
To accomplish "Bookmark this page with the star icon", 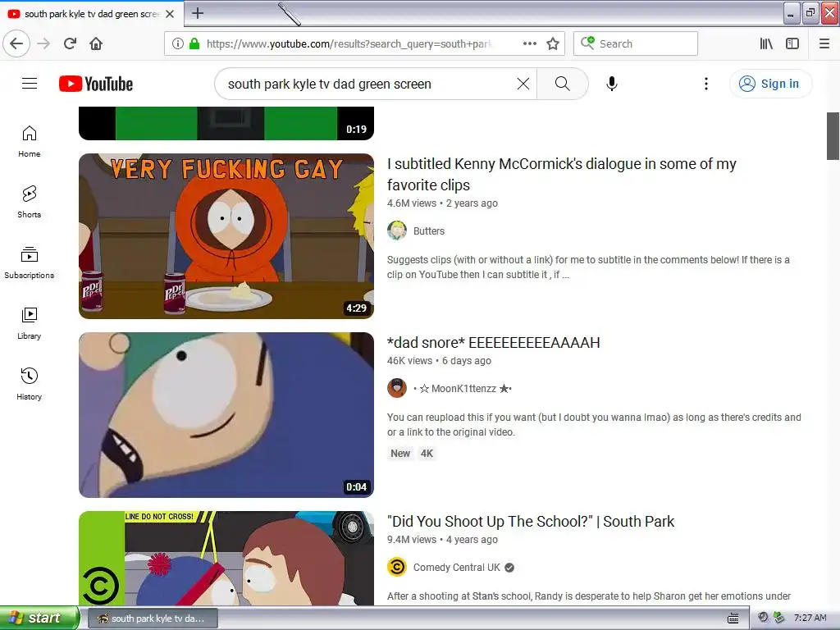I will point(553,43).
